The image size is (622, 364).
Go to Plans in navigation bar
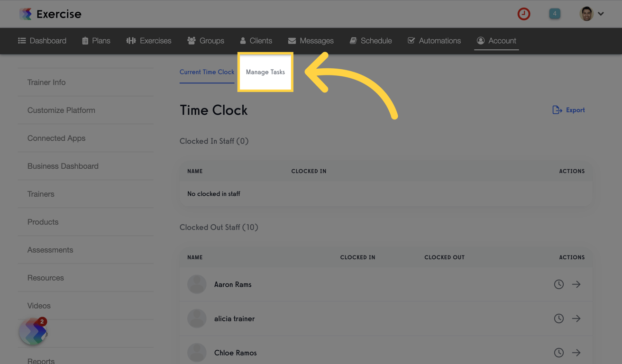pyautogui.click(x=96, y=41)
